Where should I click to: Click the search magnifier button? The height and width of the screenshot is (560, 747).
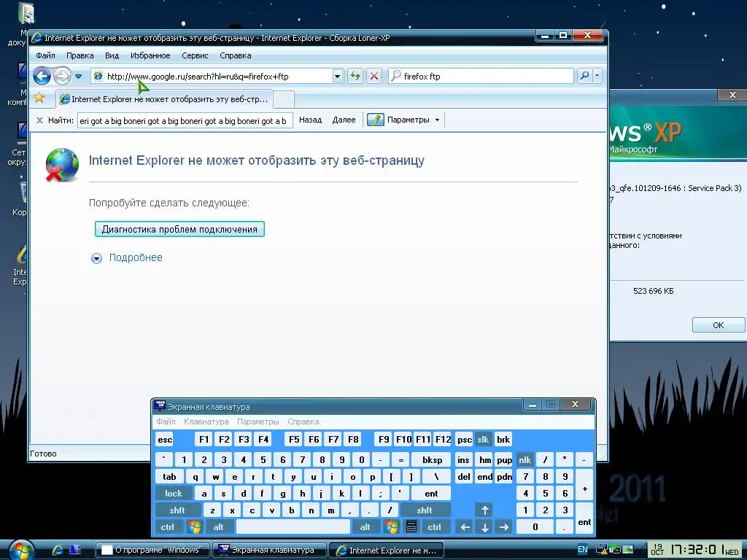tap(584, 76)
